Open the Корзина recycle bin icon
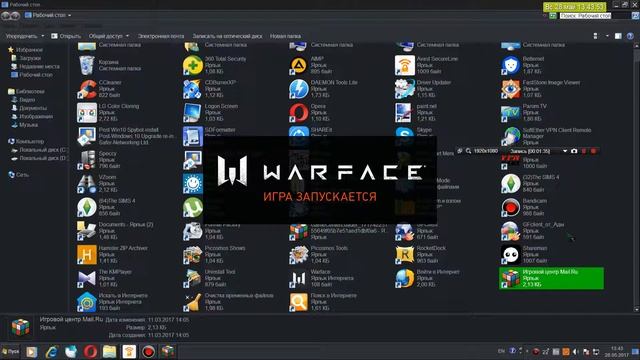The height and width of the screenshot is (360, 640). (87, 65)
